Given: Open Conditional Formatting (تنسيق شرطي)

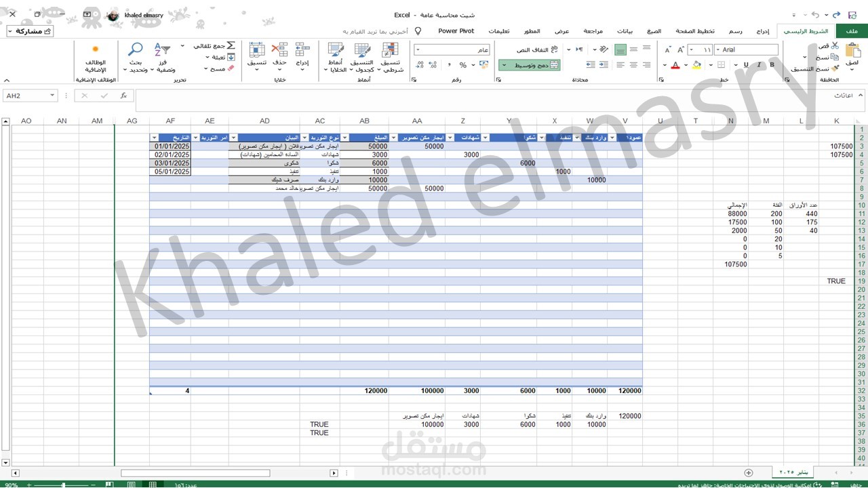Looking at the screenshot, I should pos(390,58).
